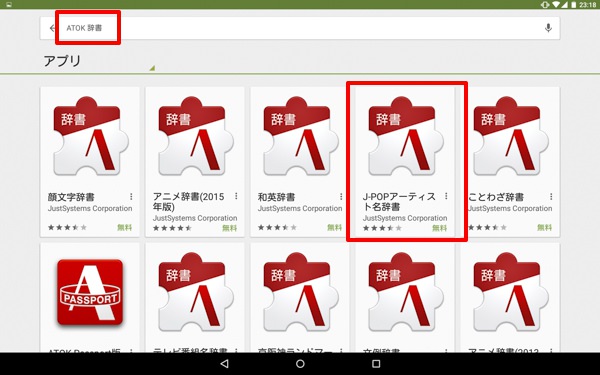The width and height of the screenshot is (600, 375).
Task: Open overflow menu on アニメ辞書(2015年版) card
Action: tap(236, 197)
